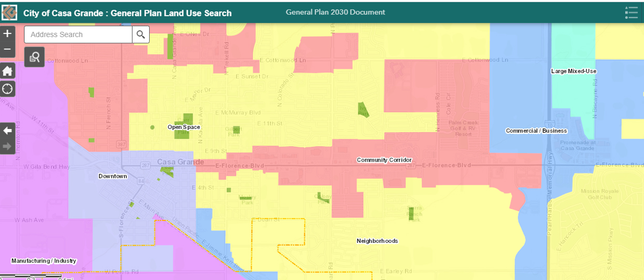The height and width of the screenshot is (280, 644).
Task: Click the City of Casa Grande logo
Action: coord(10,12)
